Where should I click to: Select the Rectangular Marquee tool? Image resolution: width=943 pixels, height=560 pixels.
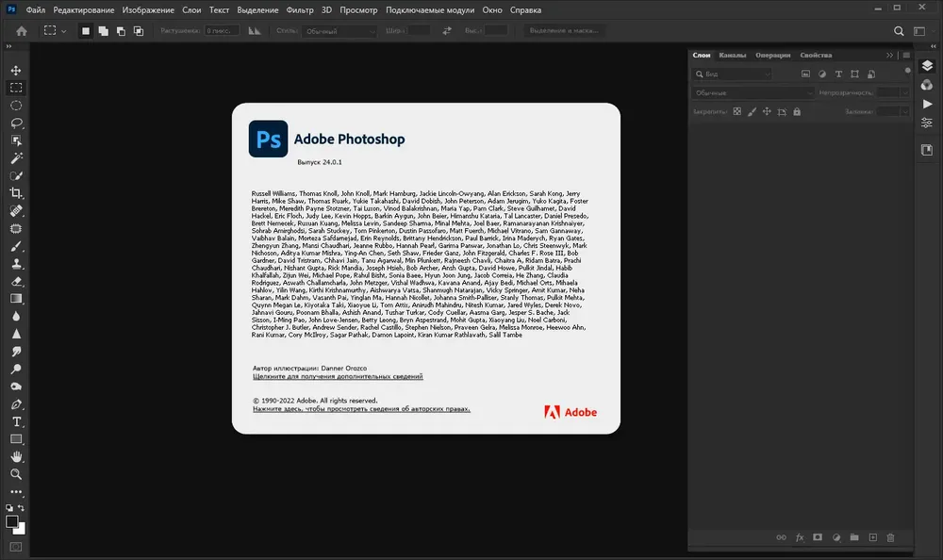click(16, 88)
